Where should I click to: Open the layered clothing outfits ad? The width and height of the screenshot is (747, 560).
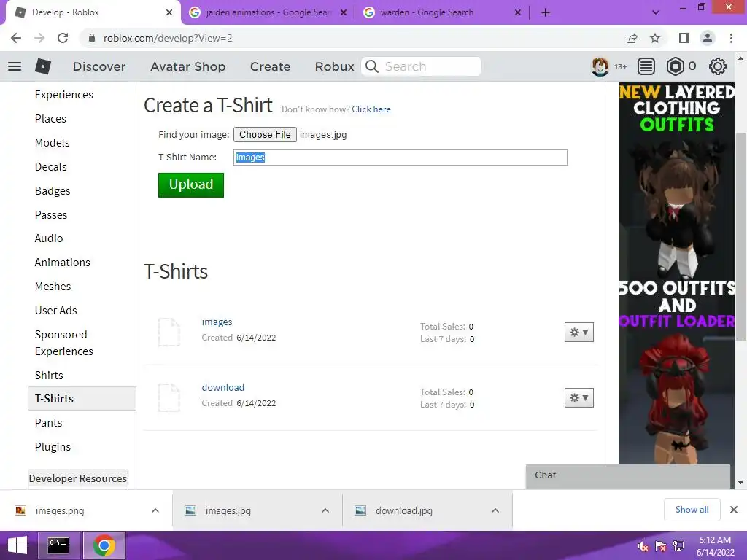(x=676, y=273)
